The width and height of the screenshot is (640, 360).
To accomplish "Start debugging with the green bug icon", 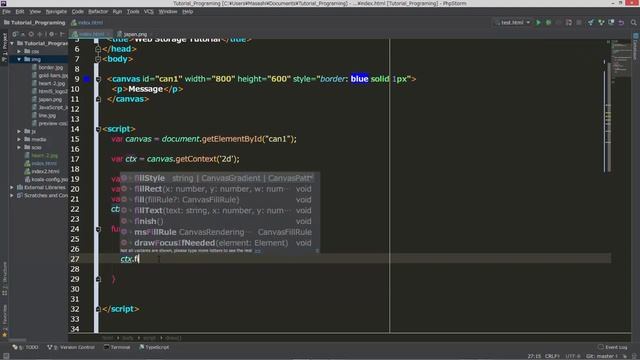I will coord(549,22).
